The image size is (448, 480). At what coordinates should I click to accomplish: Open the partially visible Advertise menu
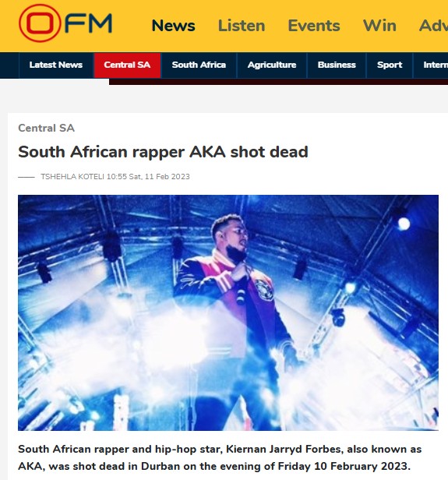click(434, 26)
